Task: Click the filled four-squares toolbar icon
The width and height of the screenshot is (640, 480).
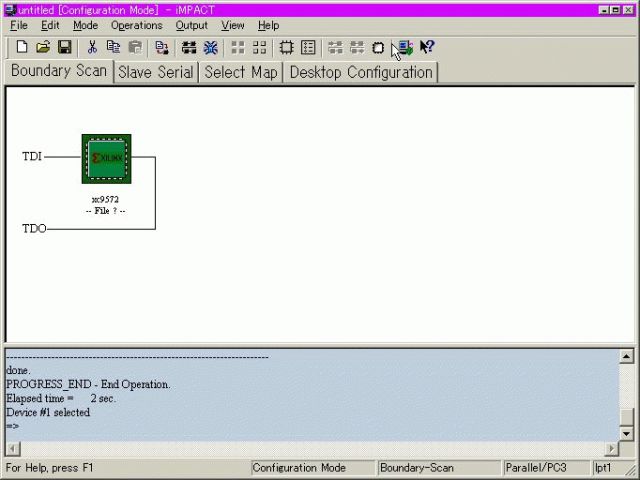Action: coord(238,48)
